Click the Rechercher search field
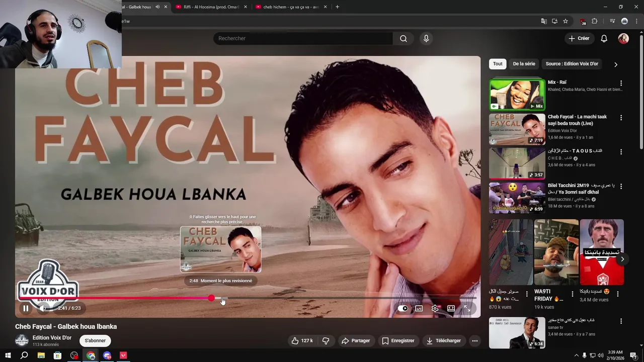 tap(303, 38)
